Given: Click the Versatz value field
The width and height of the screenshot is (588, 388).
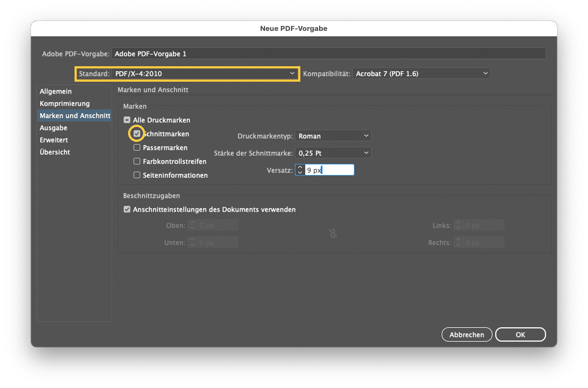Looking at the screenshot, I should 329,170.
